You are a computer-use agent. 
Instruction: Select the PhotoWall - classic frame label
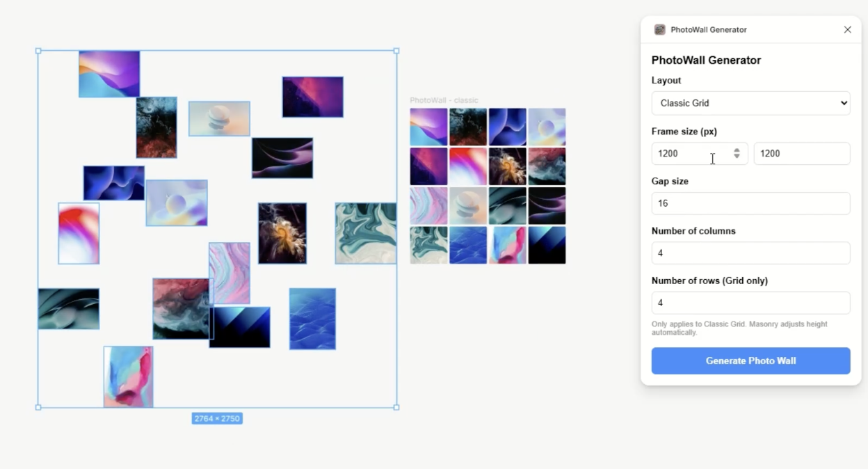pyautogui.click(x=444, y=100)
